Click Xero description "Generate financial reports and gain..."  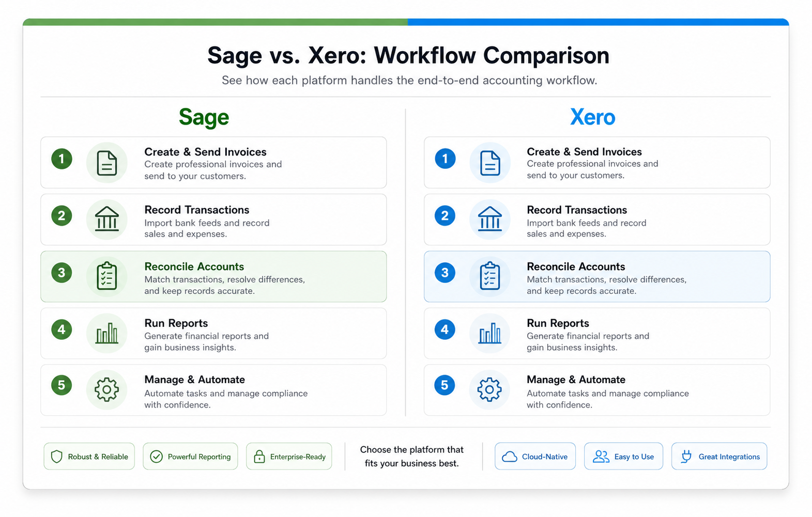pyautogui.click(x=588, y=342)
